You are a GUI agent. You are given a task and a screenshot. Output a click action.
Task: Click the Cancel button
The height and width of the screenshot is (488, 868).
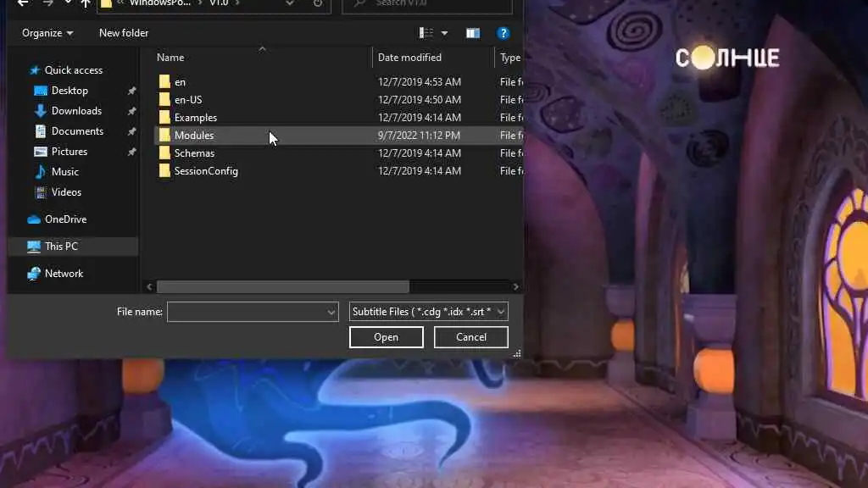pyautogui.click(x=471, y=337)
